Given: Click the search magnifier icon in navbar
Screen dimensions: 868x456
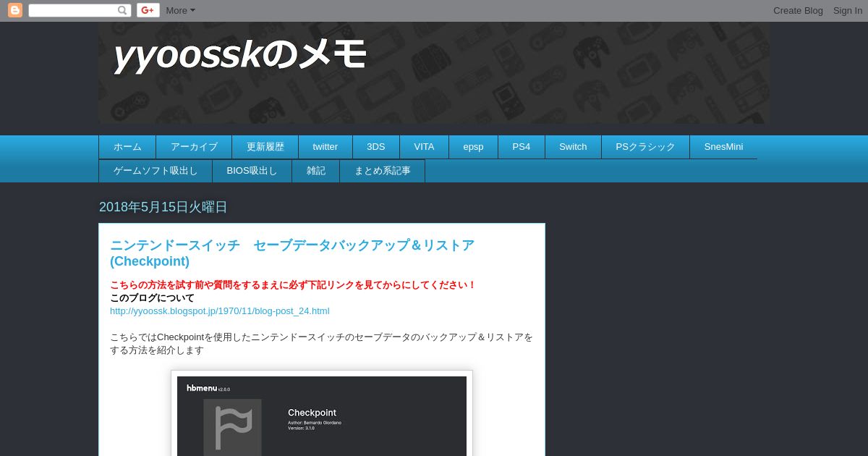Looking at the screenshot, I should (x=122, y=10).
